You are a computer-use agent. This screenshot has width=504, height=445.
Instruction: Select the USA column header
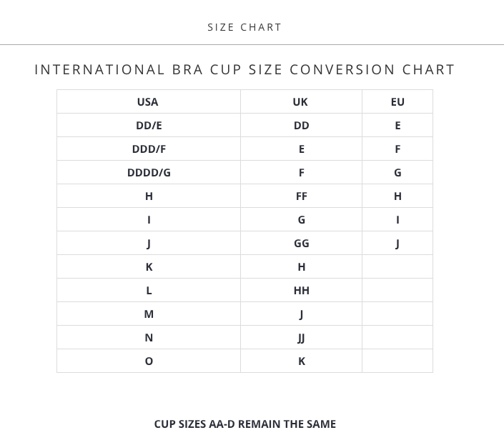pyautogui.click(x=148, y=101)
